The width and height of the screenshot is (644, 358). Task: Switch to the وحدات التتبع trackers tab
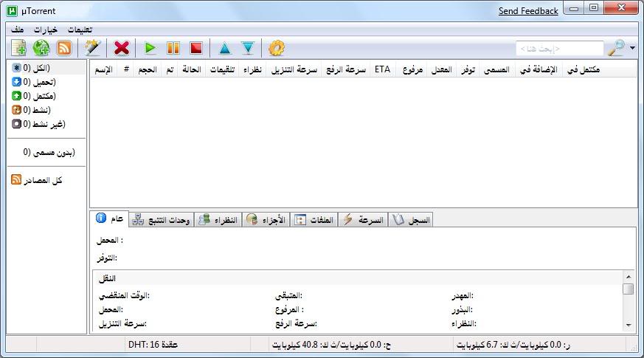[x=162, y=220]
